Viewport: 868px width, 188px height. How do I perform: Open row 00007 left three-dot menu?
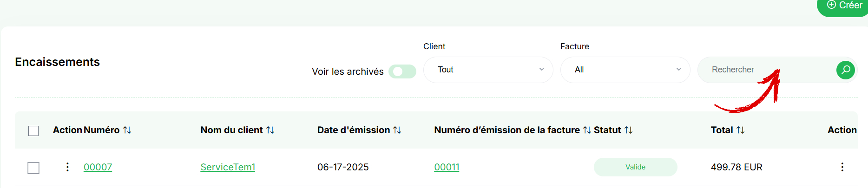pos(67,167)
